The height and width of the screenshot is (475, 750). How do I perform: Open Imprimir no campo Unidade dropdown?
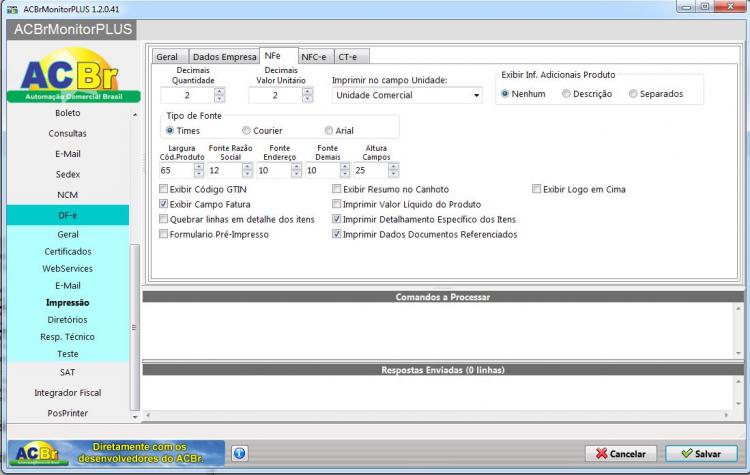pyautogui.click(x=407, y=95)
